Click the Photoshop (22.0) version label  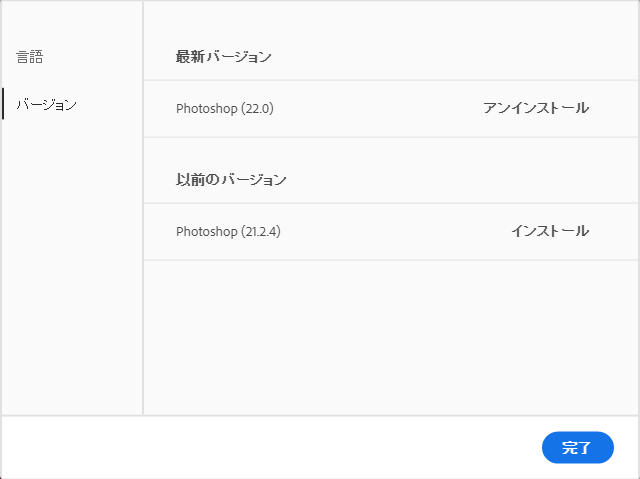(x=225, y=109)
